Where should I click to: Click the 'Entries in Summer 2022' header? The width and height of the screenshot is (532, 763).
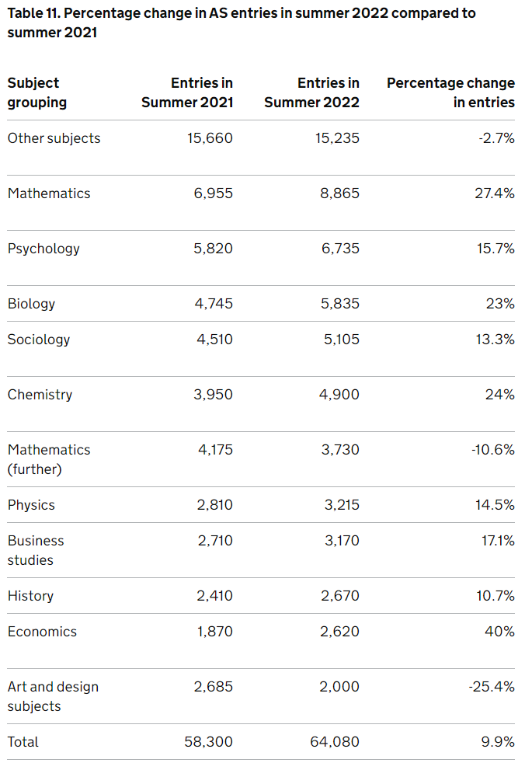[312, 92]
